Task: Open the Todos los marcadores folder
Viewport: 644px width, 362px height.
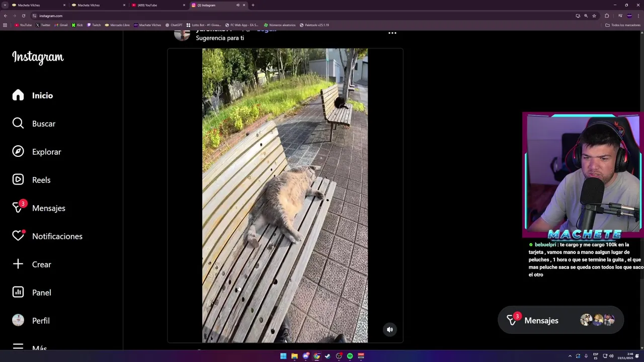Action: tap(623, 25)
